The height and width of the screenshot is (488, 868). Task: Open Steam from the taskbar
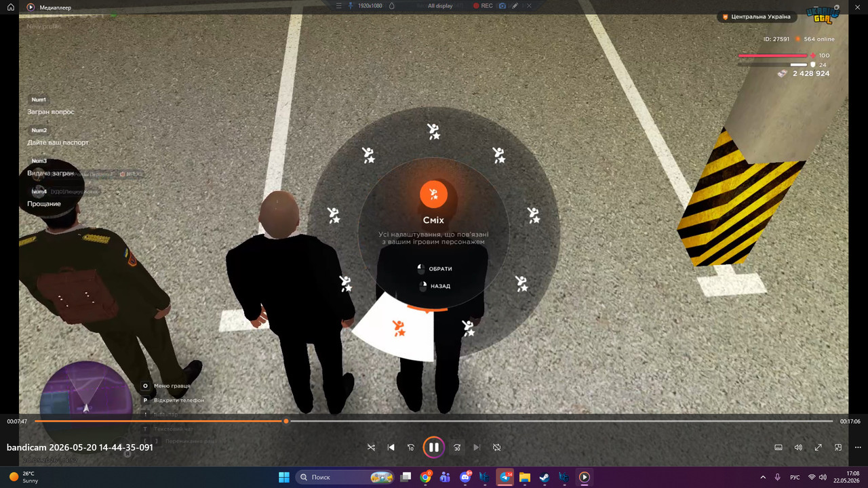[x=545, y=477]
